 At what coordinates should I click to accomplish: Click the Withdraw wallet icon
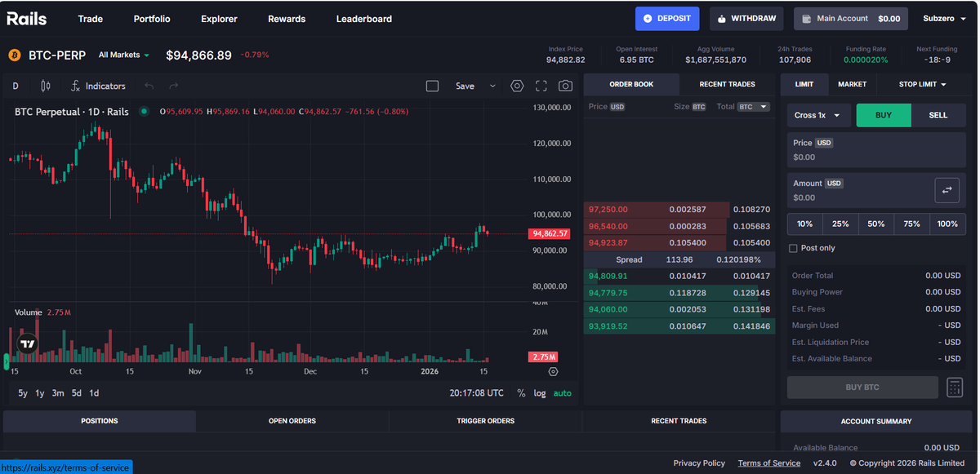pyautogui.click(x=722, y=19)
